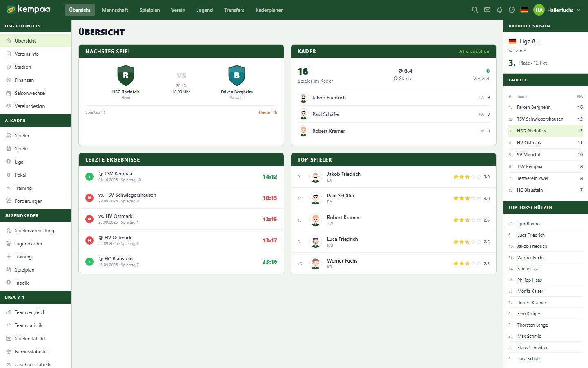Click Werner Fuchs' avatar in Top Spieler
This screenshot has height=368, width=588.
pos(316,263)
